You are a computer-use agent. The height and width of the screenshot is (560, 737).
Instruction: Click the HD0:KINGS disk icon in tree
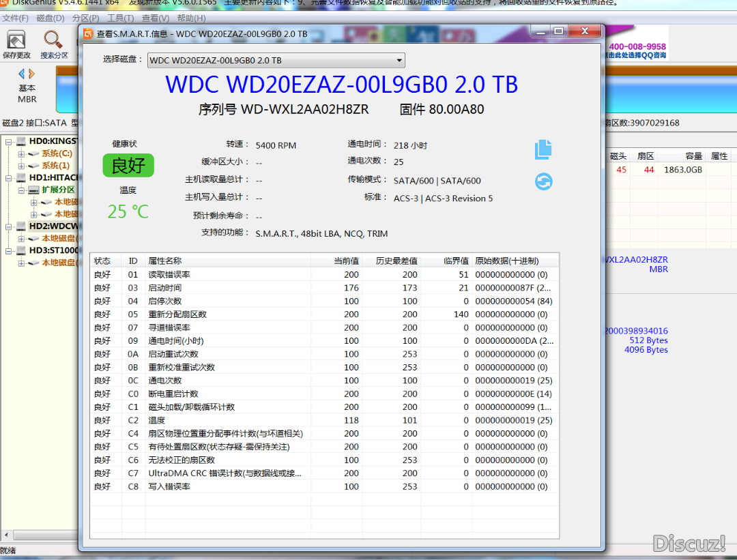pos(21,141)
